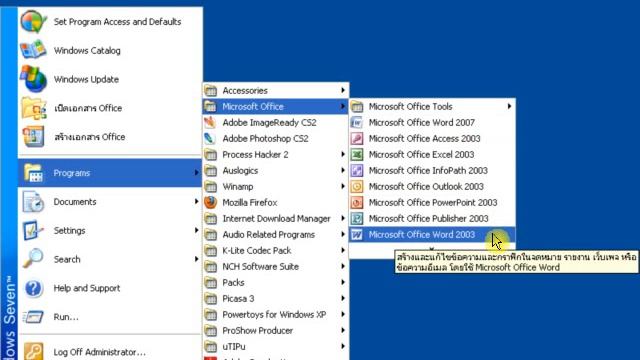Launch Microsoft Office Word 2003
Screen dimensions: 640x360
pos(432,235)
